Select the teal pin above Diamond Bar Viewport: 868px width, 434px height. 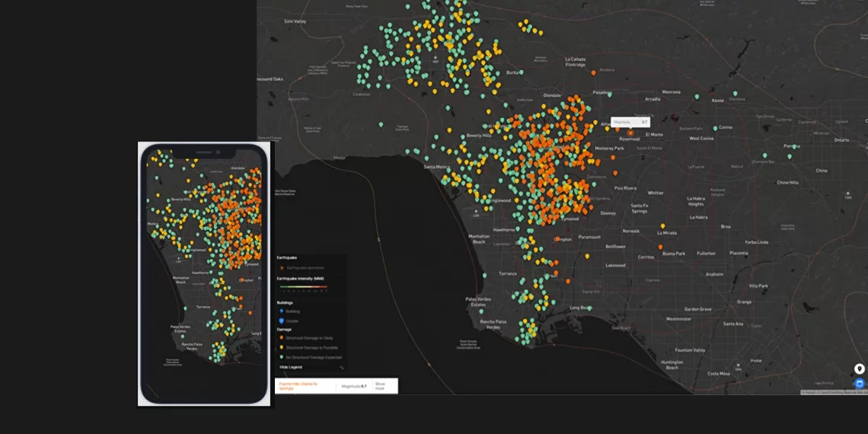click(764, 155)
